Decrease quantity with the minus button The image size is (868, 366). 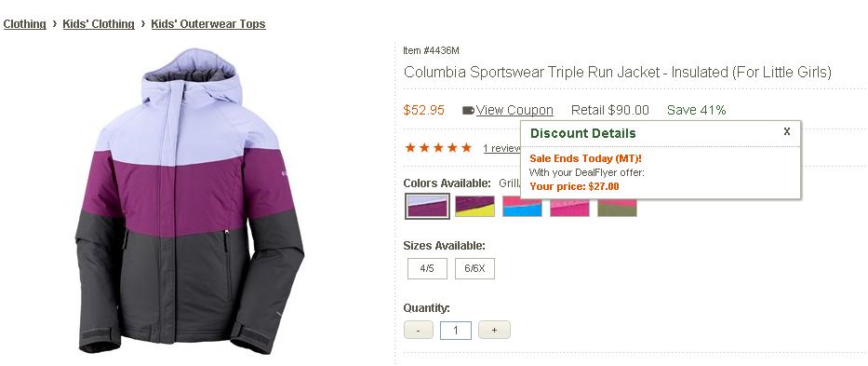click(419, 330)
